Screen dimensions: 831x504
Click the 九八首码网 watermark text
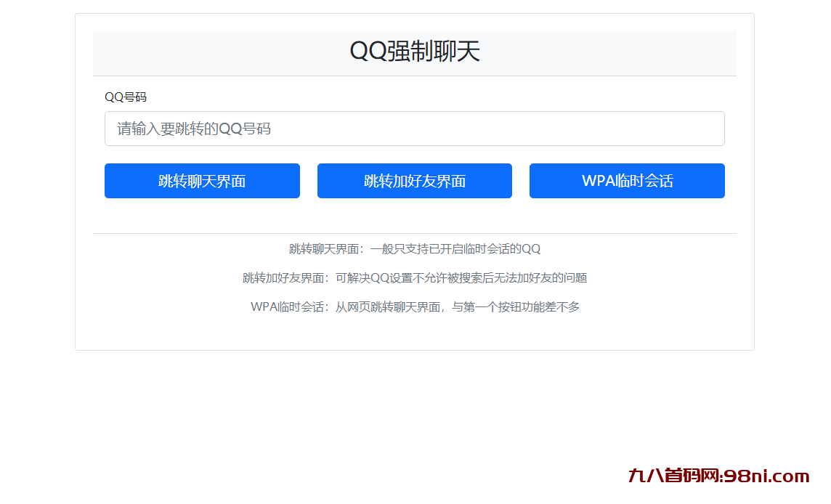[x=673, y=476]
